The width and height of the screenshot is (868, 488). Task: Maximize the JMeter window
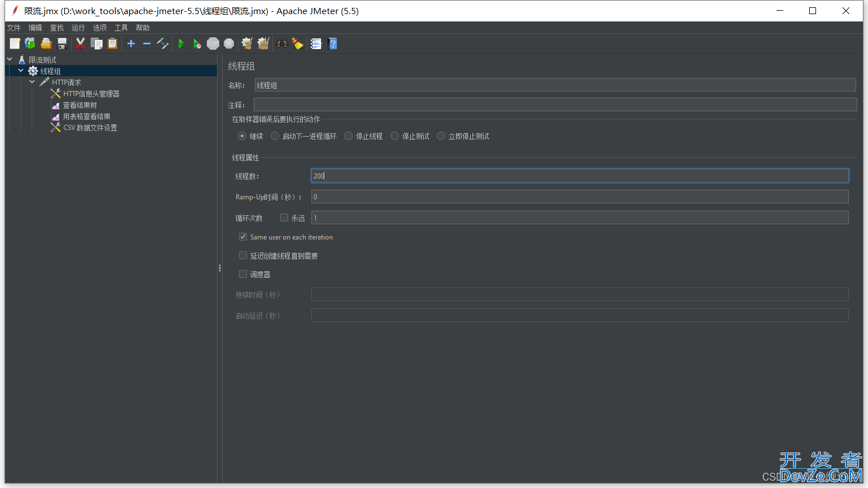click(x=813, y=11)
